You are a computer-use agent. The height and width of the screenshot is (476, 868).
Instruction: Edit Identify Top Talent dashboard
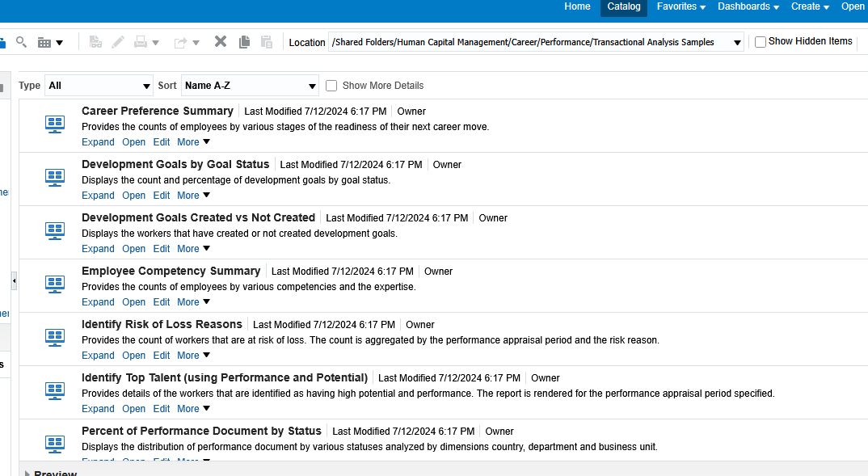(x=162, y=409)
